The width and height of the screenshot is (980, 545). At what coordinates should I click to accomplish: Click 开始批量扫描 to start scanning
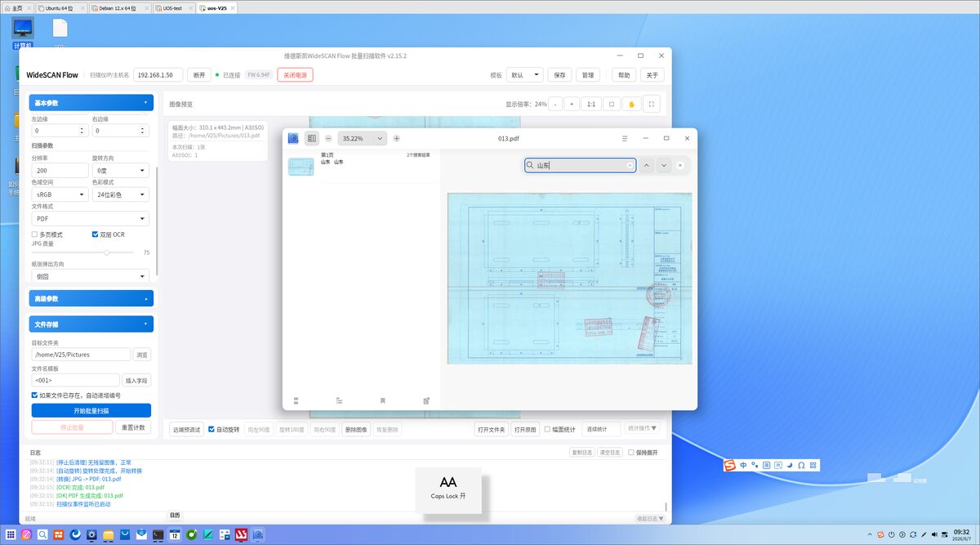coord(91,410)
